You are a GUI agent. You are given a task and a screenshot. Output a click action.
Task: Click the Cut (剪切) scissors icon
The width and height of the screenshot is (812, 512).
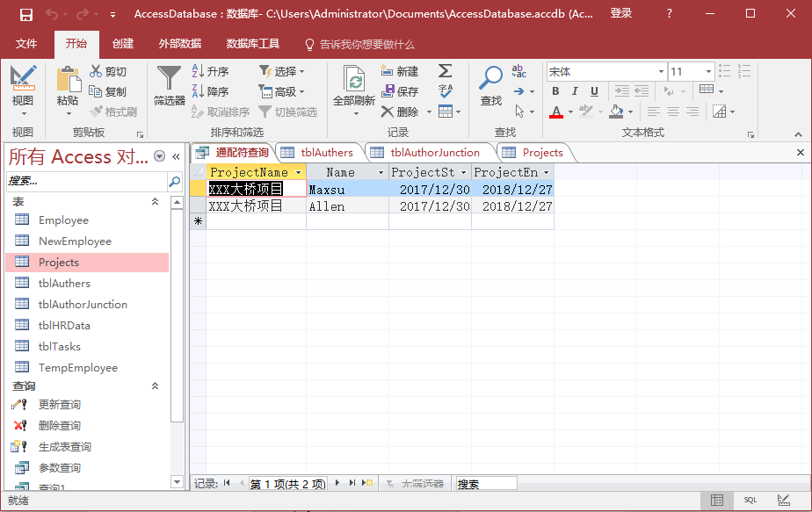[x=97, y=71]
